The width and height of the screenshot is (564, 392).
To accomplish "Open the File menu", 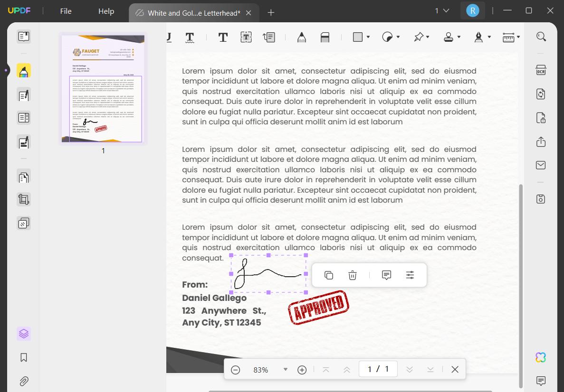I will click(66, 11).
